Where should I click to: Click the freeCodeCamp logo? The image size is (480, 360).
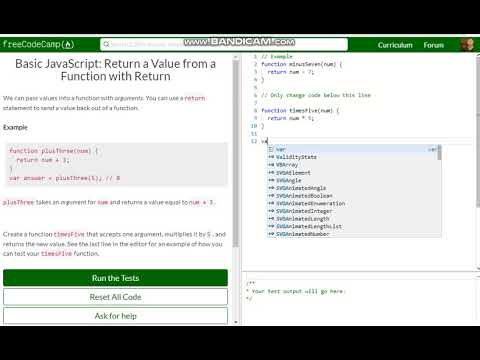pyautogui.click(x=38, y=44)
